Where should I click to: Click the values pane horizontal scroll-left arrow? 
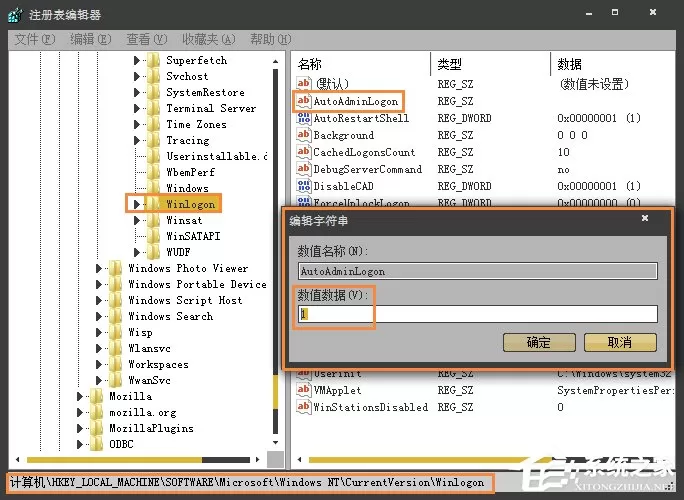click(300, 459)
